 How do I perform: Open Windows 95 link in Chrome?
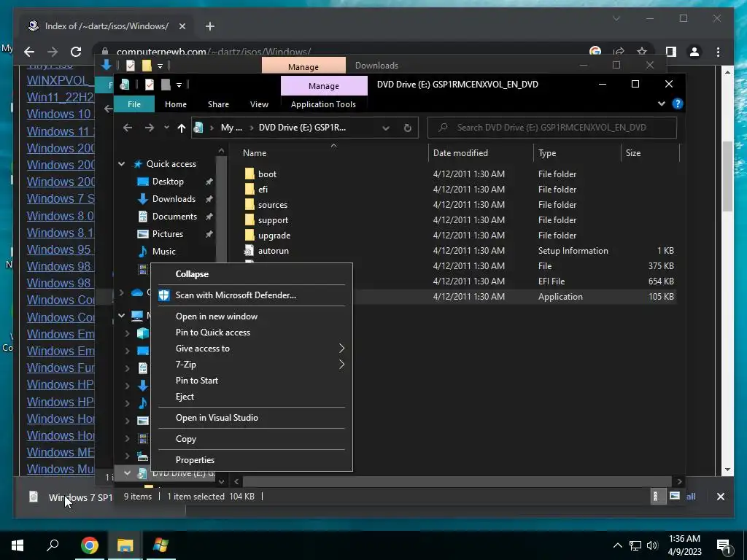pyautogui.click(x=58, y=249)
